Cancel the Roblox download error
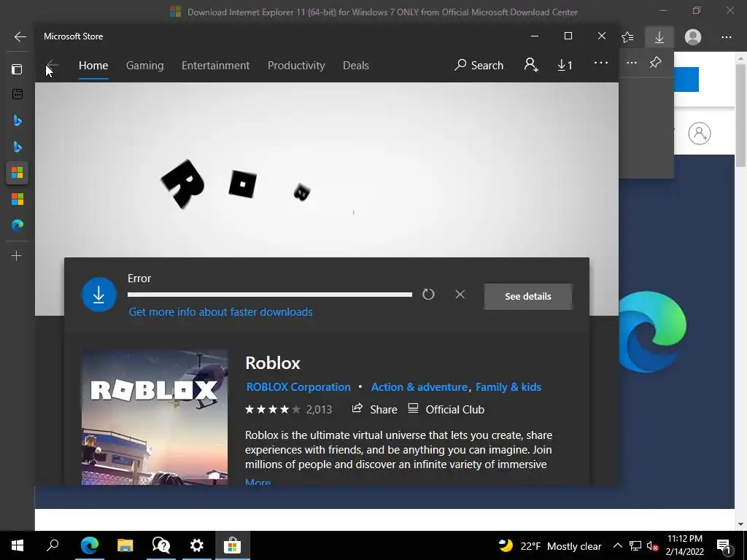Viewport: 747px width, 560px height. click(460, 295)
